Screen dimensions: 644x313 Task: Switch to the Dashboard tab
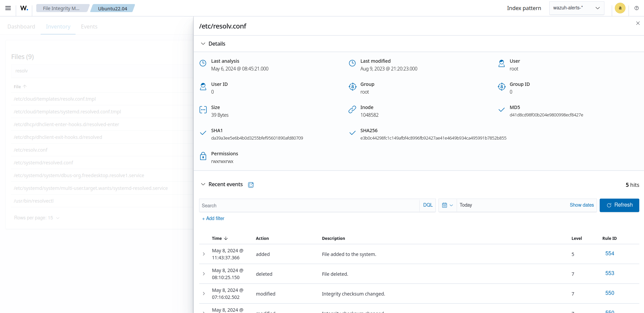21,27
